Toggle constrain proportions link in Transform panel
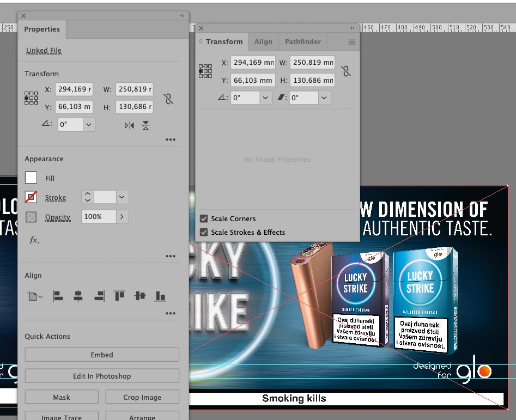516x420 pixels. coord(346,71)
